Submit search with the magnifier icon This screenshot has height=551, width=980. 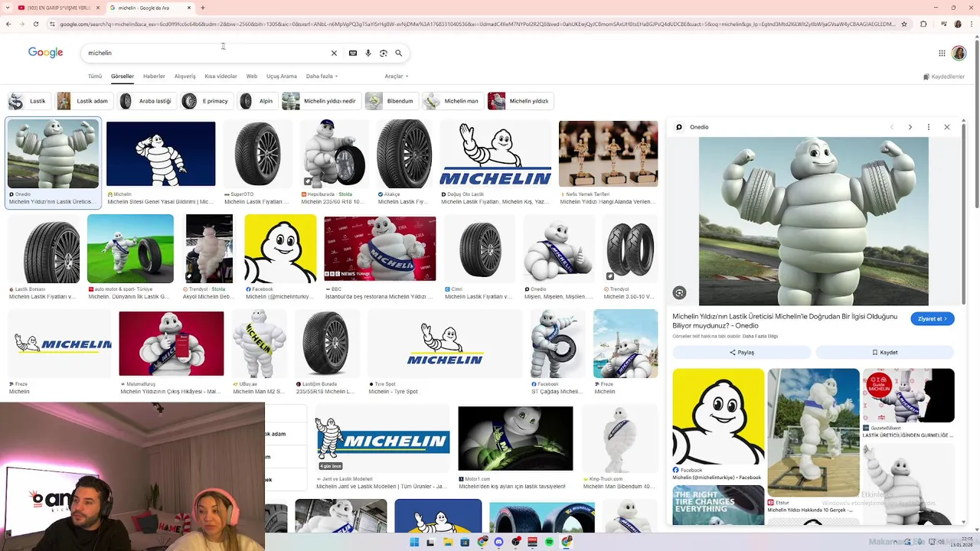coord(399,53)
